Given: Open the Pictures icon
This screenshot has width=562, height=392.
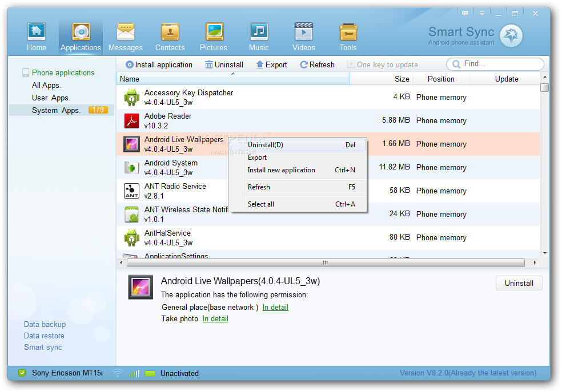Looking at the screenshot, I should pyautogui.click(x=214, y=32).
